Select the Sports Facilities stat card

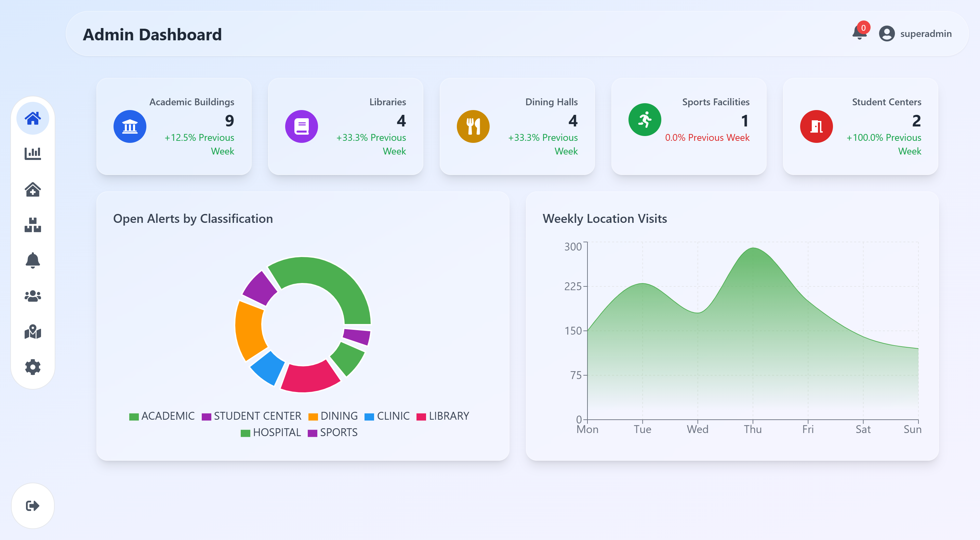[x=689, y=126]
